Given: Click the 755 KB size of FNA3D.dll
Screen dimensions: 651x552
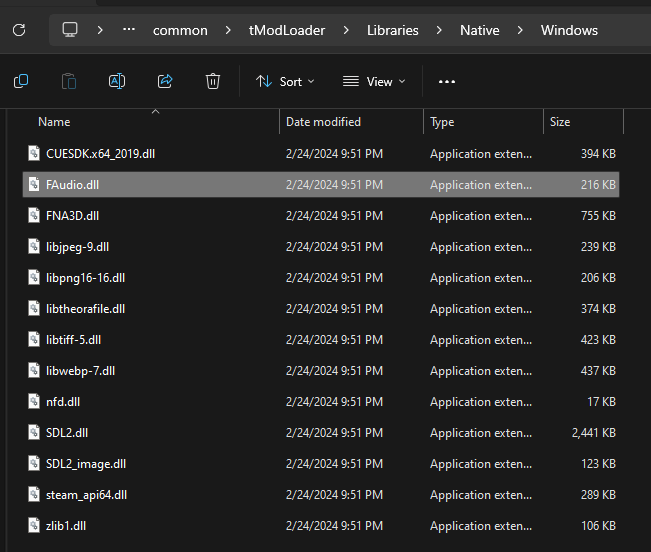Looking at the screenshot, I should click(x=598, y=216).
